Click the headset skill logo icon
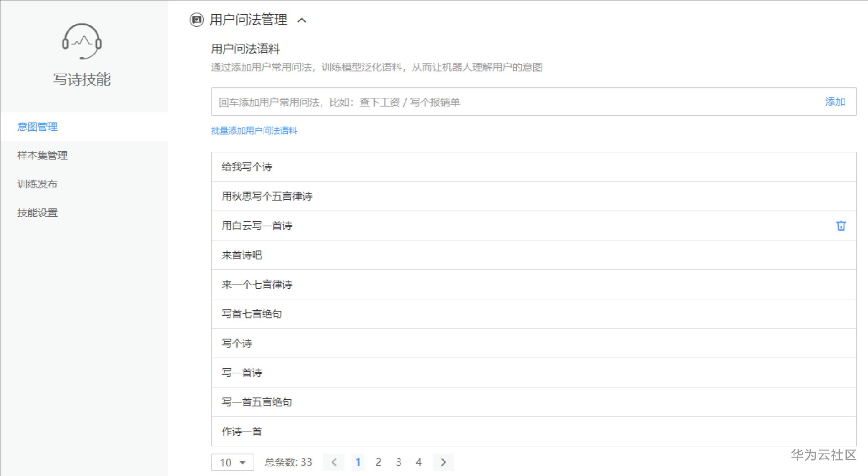 [x=82, y=41]
